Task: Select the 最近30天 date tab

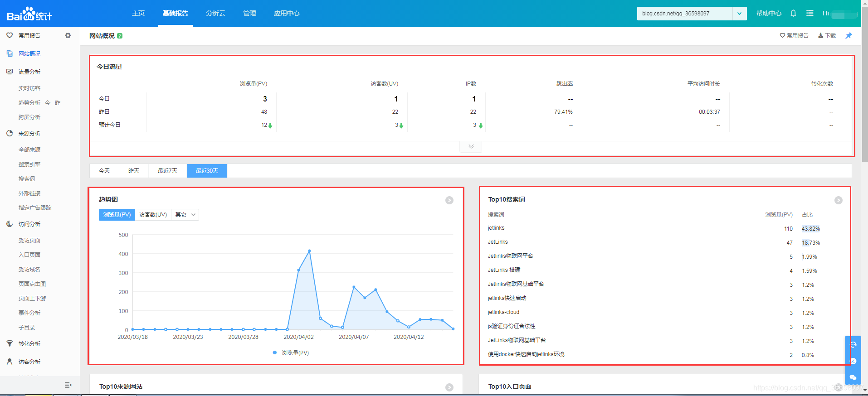Action: coord(207,171)
